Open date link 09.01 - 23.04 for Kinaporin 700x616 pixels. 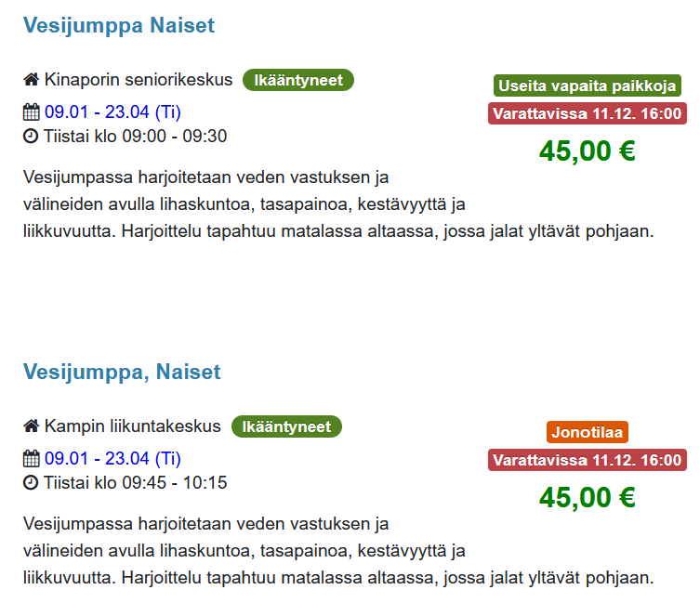tap(112, 112)
